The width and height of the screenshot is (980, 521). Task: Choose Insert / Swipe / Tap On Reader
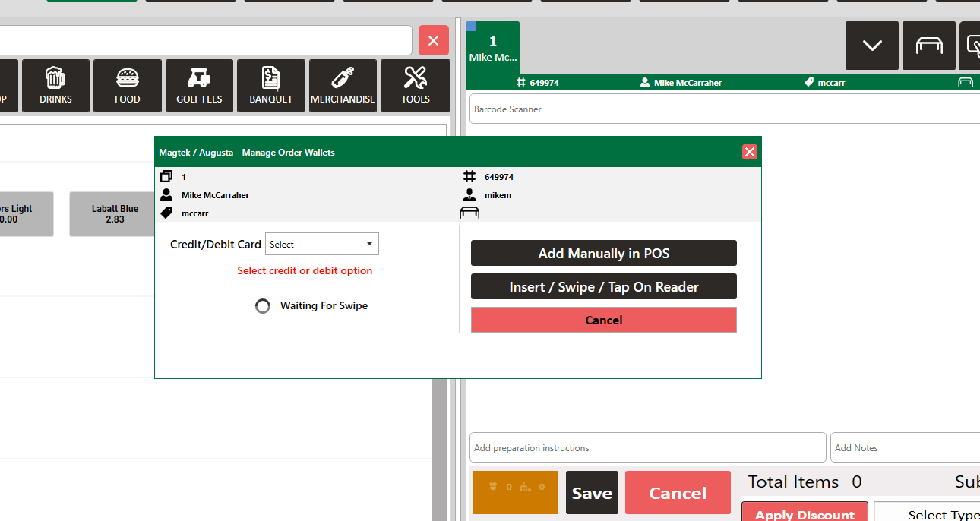(603, 286)
